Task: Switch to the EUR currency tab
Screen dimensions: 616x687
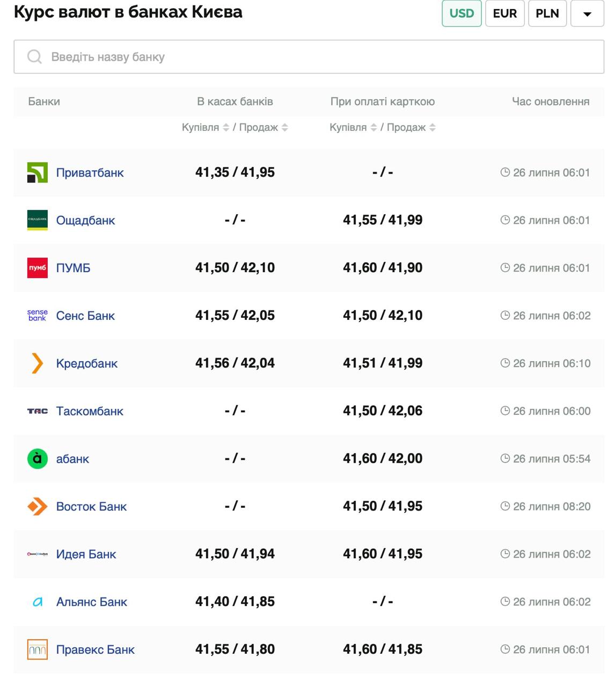Action: pos(504,13)
